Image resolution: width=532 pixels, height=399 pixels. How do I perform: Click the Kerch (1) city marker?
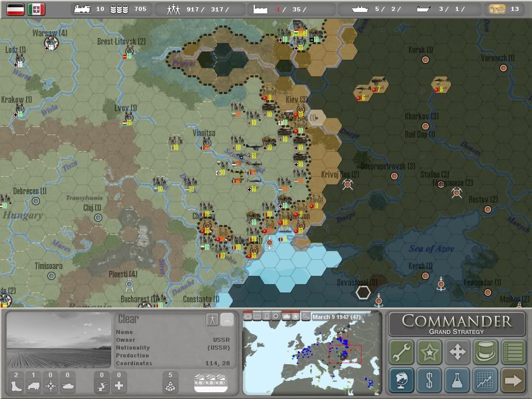pos(425,276)
